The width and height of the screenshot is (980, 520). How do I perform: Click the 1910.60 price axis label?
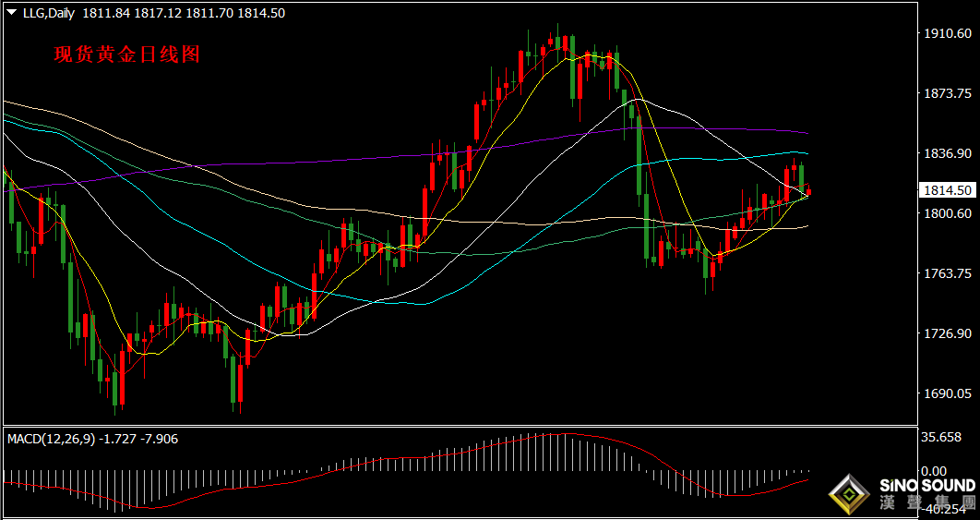pyautogui.click(x=950, y=33)
